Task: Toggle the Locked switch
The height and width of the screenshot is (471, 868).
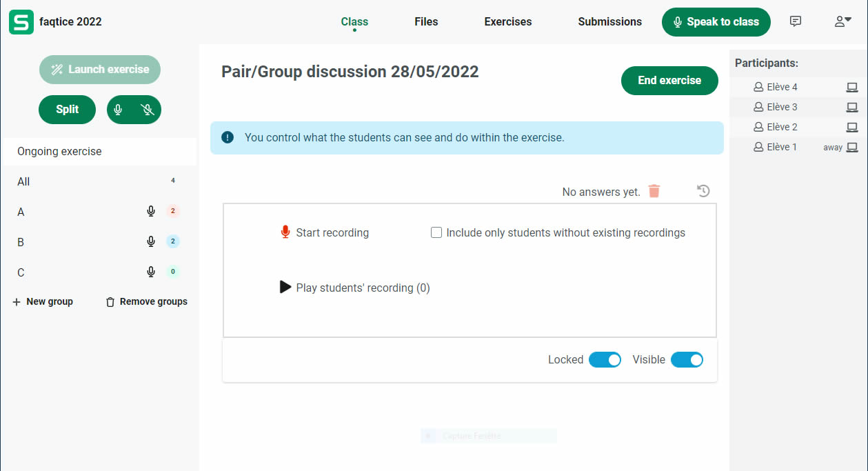Action: 605,360
